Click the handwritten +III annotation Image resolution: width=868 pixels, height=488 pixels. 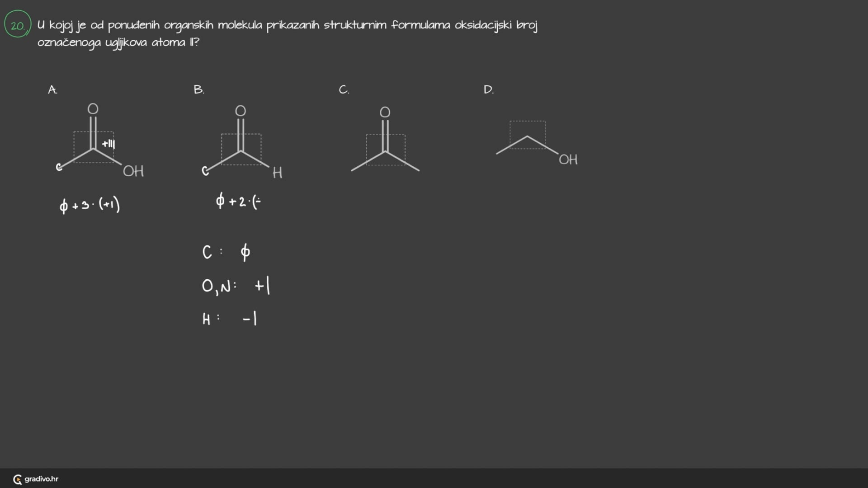coord(108,144)
